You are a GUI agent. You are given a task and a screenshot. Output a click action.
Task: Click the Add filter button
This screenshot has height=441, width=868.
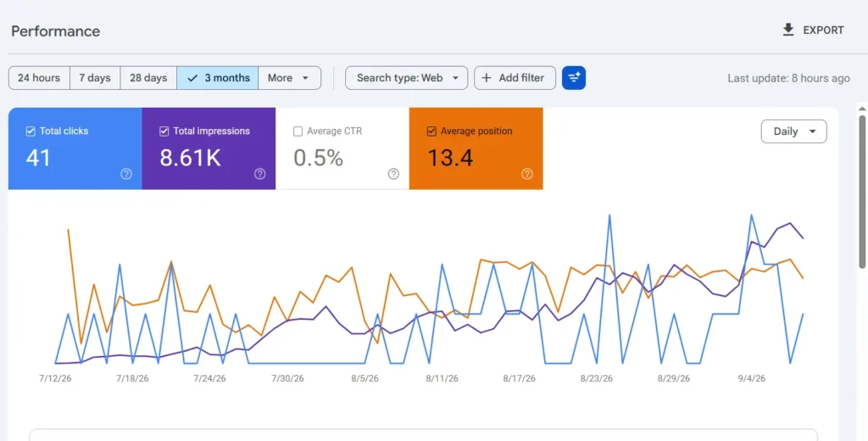(x=515, y=78)
